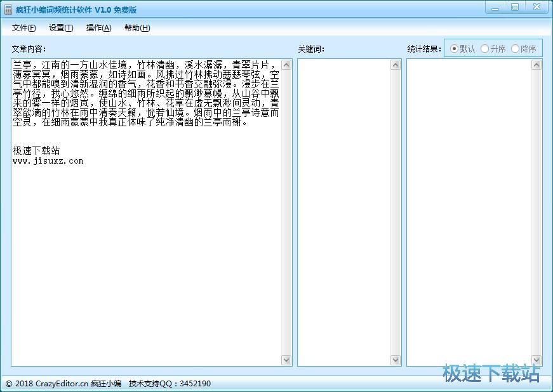Click the results box scroll-up arrow
Viewport: 553px width, 392px height.
pyautogui.click(x=536, y=65)
